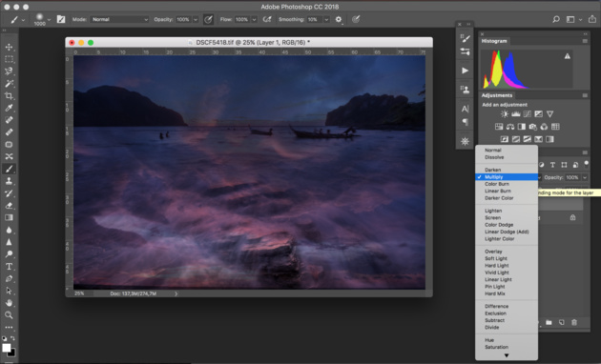The width and height of the screenshot is (601, 364).
Task: Activate the Eraser tool
Action: click(9, 206)
